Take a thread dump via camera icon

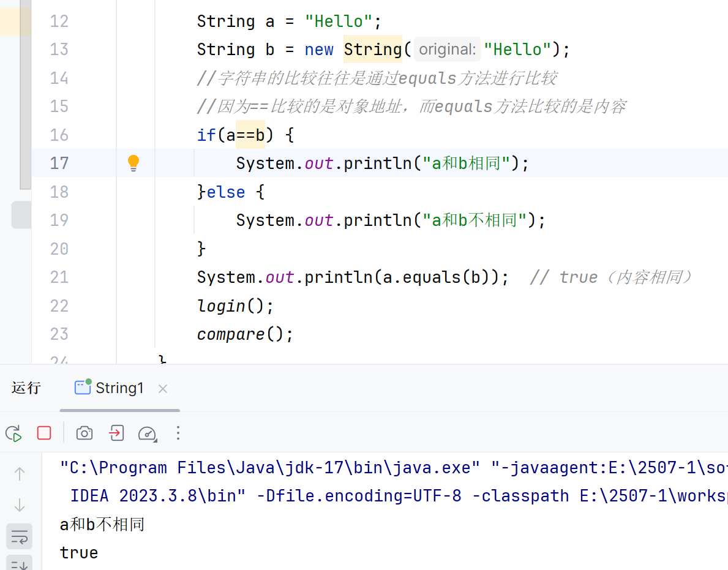coord(84,433)
